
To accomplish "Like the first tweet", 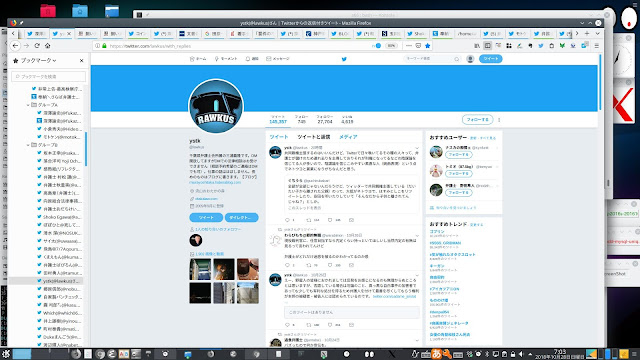I will tap(330, 220).
